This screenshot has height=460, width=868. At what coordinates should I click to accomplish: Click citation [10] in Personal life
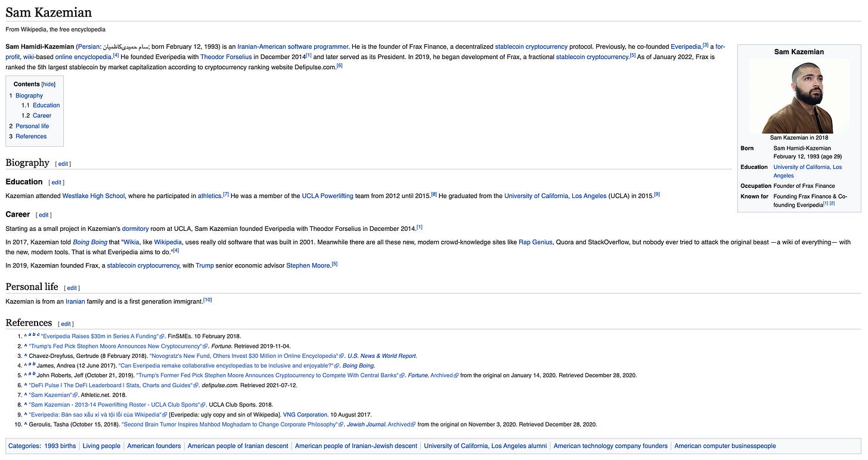207,300
